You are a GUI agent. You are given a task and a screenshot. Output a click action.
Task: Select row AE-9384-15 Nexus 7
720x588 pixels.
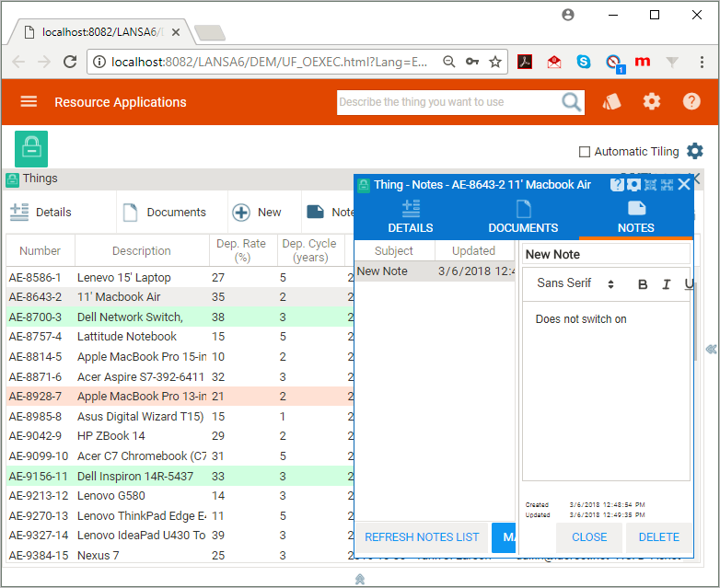tap(180, 556)
